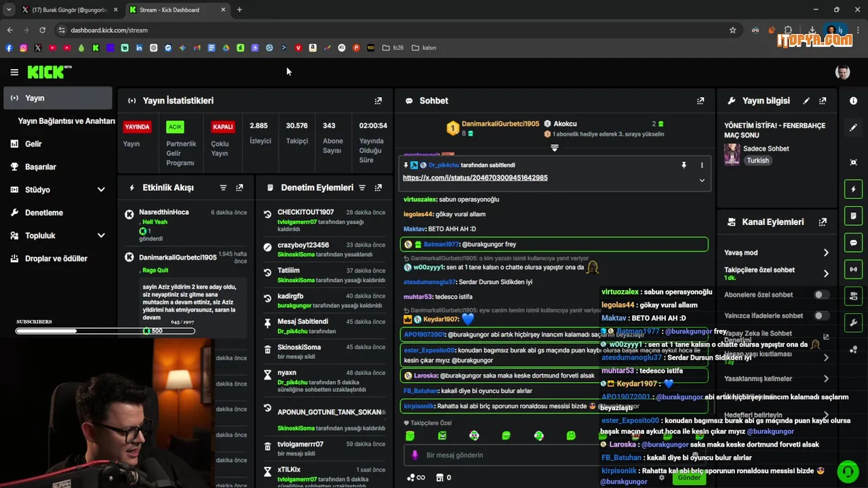Click CHECKITOUT1907 in Denetim Eylemleri
Screen dimensions: 868x488
pos(306,212)
